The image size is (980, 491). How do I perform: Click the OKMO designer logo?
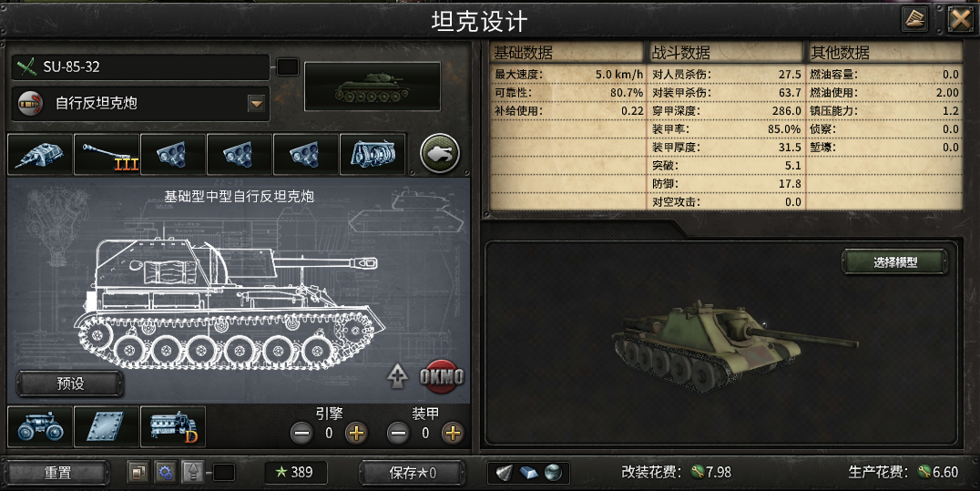441,376
